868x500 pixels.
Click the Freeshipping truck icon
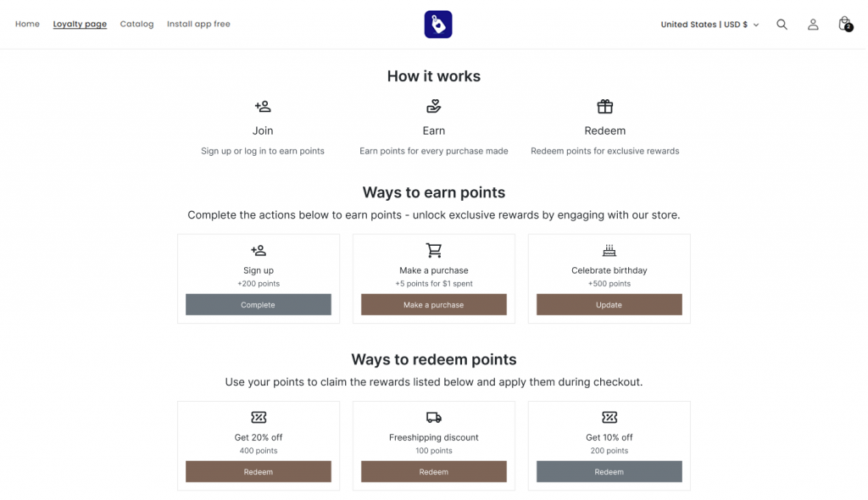(x=434, y=417)
